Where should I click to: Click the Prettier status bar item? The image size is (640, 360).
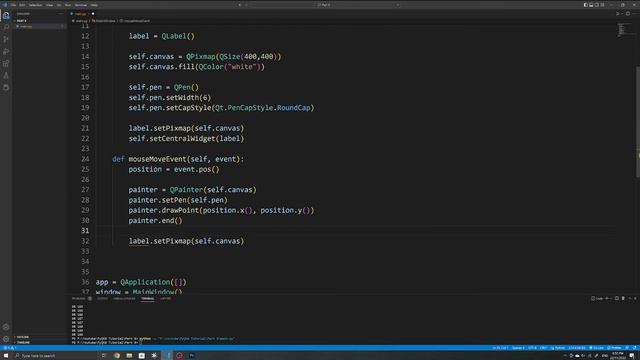pyautogui.click(x=614, y=348)
